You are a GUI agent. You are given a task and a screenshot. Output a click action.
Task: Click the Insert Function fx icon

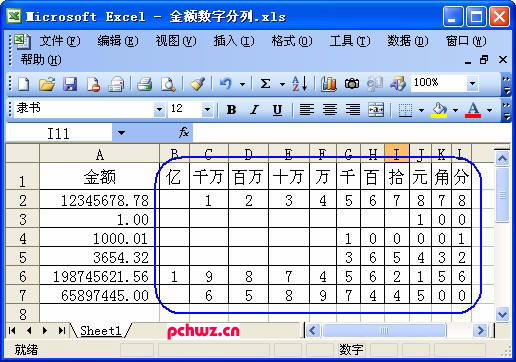[184, 132]
